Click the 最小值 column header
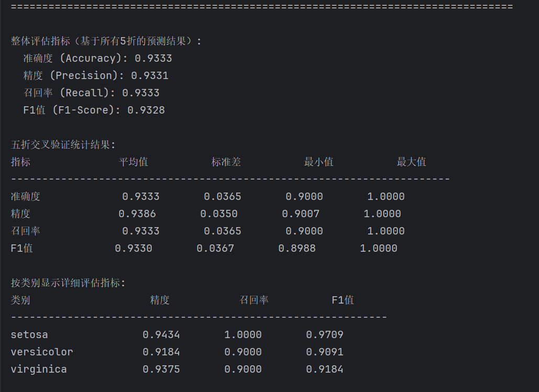 (318, 162)
